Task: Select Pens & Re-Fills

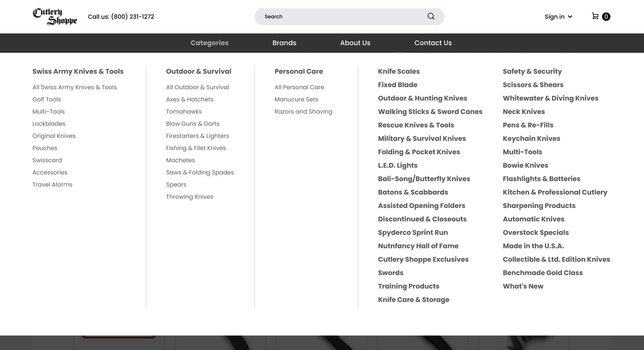Action: click(528, 125)
